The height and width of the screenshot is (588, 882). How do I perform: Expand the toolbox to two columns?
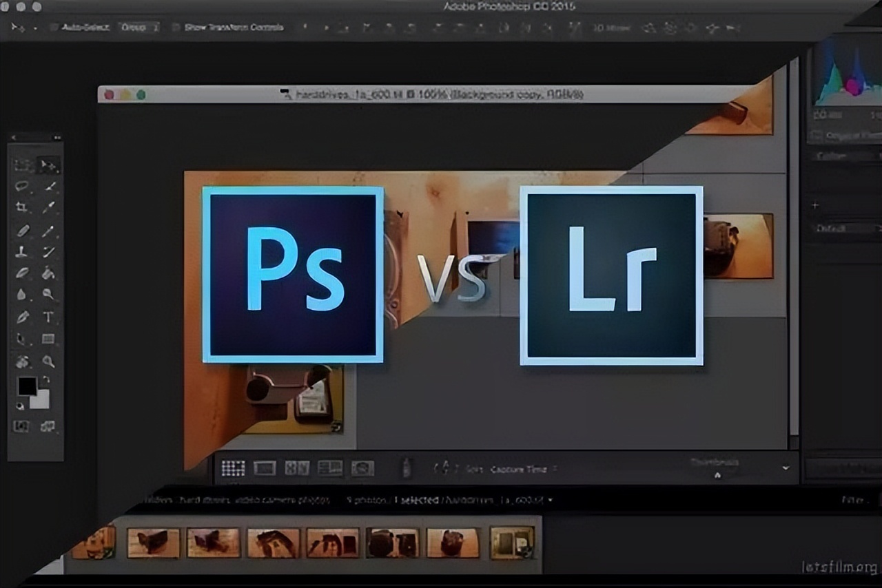pyautogui.click(x=57, y=137)
